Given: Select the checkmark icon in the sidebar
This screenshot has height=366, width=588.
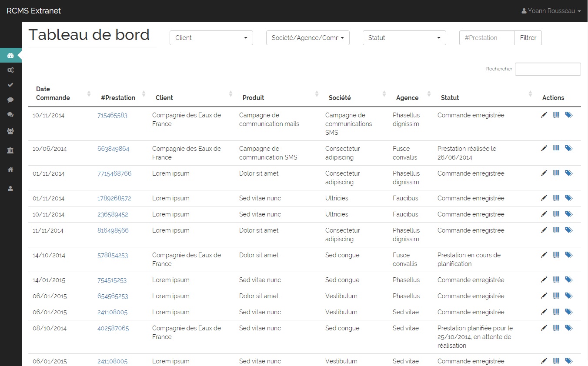Looking at the screenshot, I should (x=10, y=85).
